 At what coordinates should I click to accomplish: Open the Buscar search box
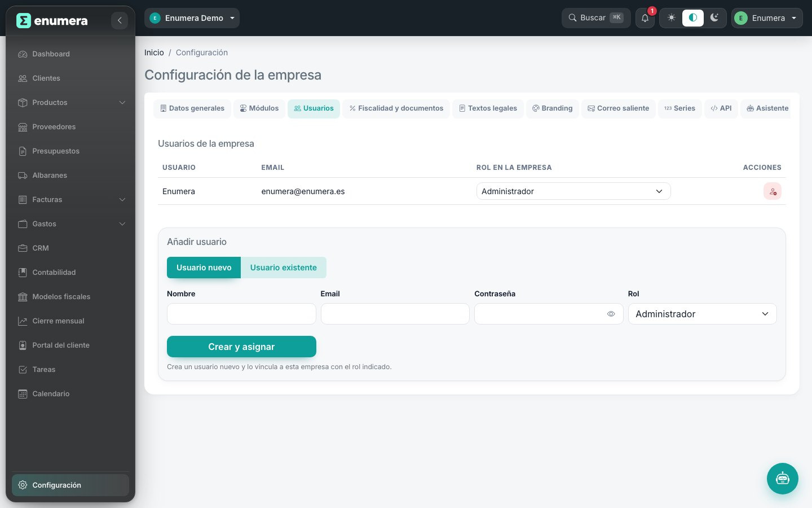[596, 18]
